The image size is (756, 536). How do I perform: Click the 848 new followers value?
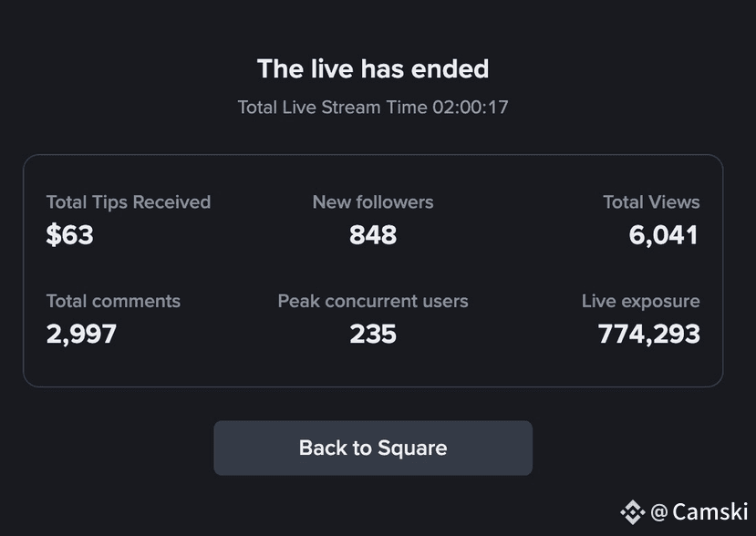tap(373, 235)
